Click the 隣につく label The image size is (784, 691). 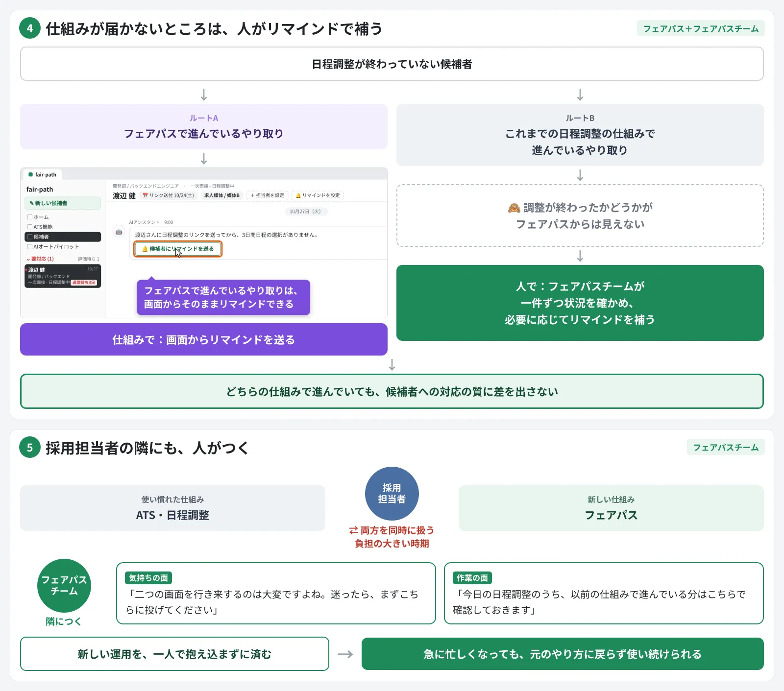click(64, 621)
